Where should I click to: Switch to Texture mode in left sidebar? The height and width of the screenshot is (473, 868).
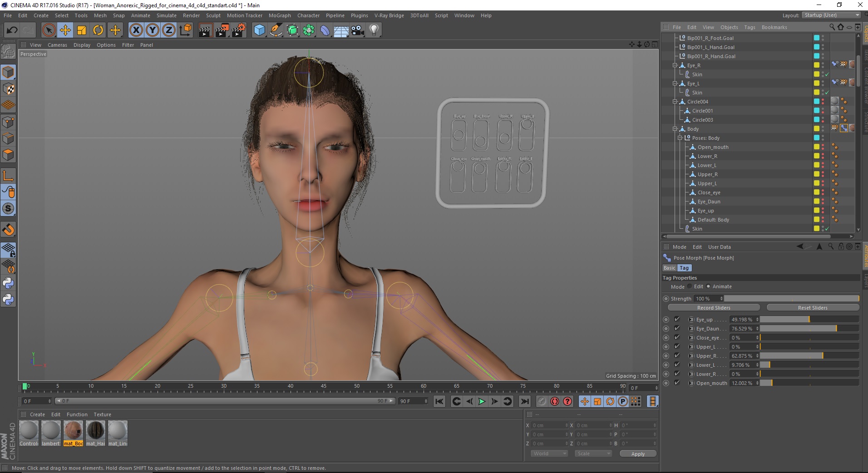point(8,89)
